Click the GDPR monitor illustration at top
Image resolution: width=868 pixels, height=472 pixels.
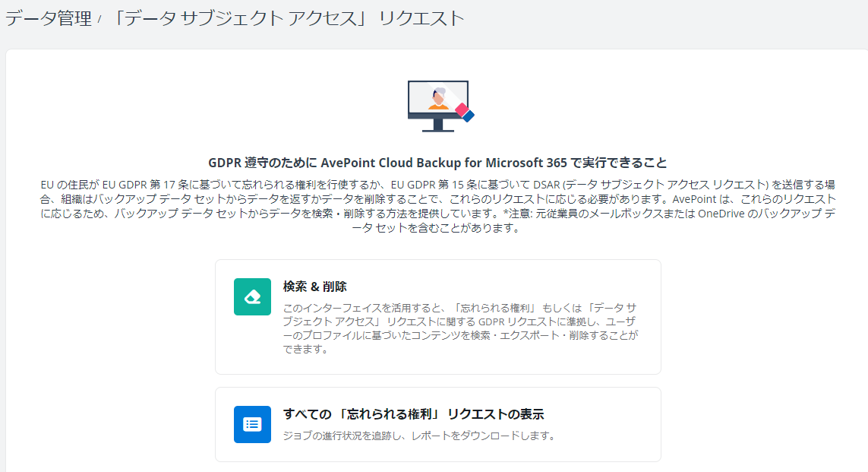click(x=440, y=106)
